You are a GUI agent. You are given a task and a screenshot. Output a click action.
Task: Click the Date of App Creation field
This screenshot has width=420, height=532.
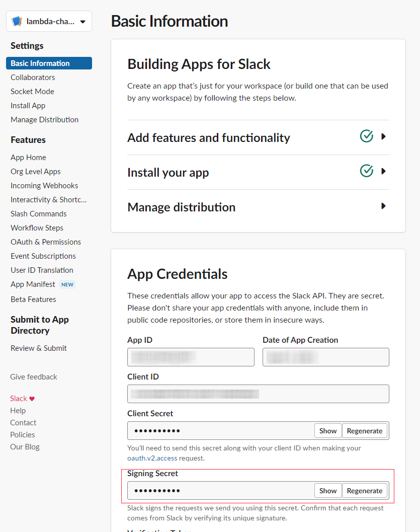click(x=326, y=357)
